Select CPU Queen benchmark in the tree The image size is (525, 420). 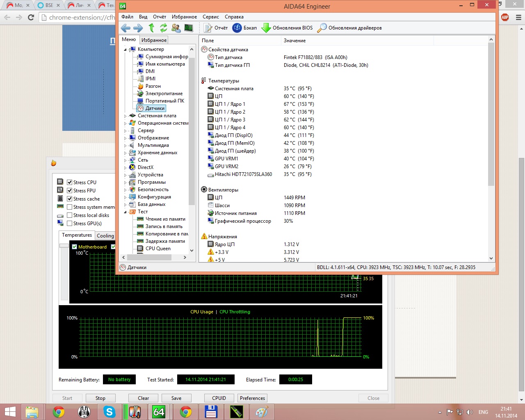click(158, 249)
